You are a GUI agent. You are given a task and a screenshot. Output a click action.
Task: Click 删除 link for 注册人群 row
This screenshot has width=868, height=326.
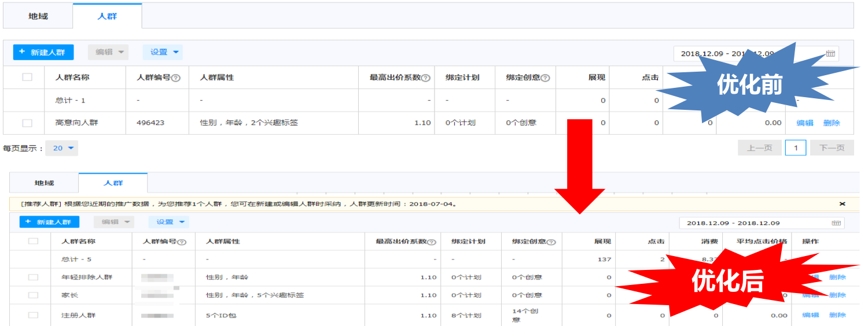coord(837,315)
